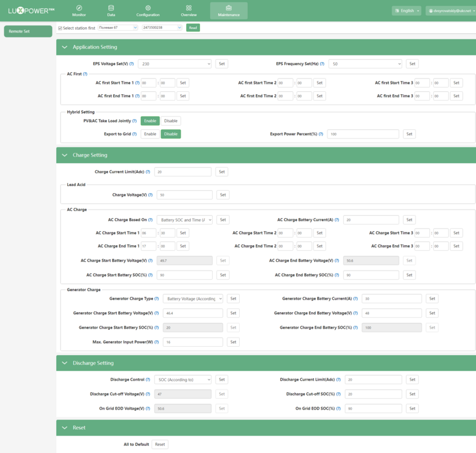Open the Discharge Control dropdown
Viewport: 476px width, 453px height.
pyautogui.click(x=183, y=379)
